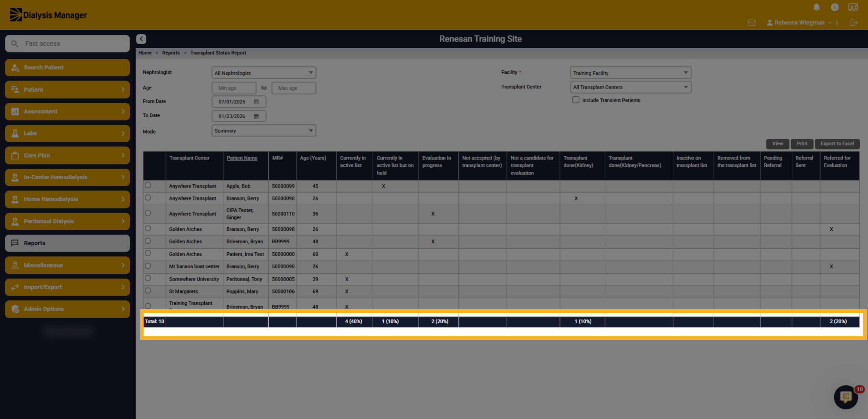Viewport: 868px width, 419px height.
Task: Select radio button for CIPA Tester, Ginger
Action: point(148,213)
